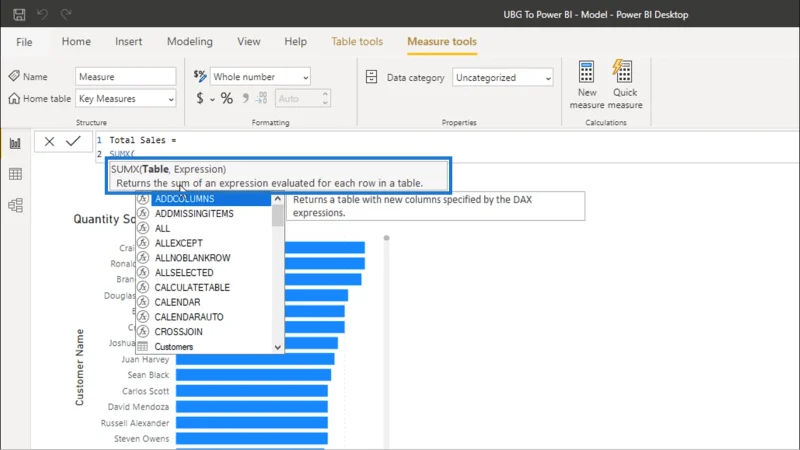Open the Modeling tab
800x450 pixels.
tap(190, 41)
